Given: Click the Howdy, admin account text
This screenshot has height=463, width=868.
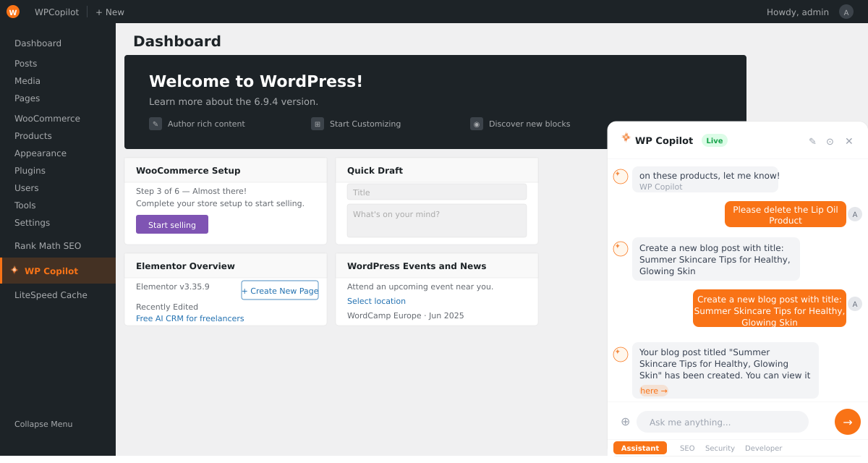Looking at the screenshot, I should pos(798,12).
